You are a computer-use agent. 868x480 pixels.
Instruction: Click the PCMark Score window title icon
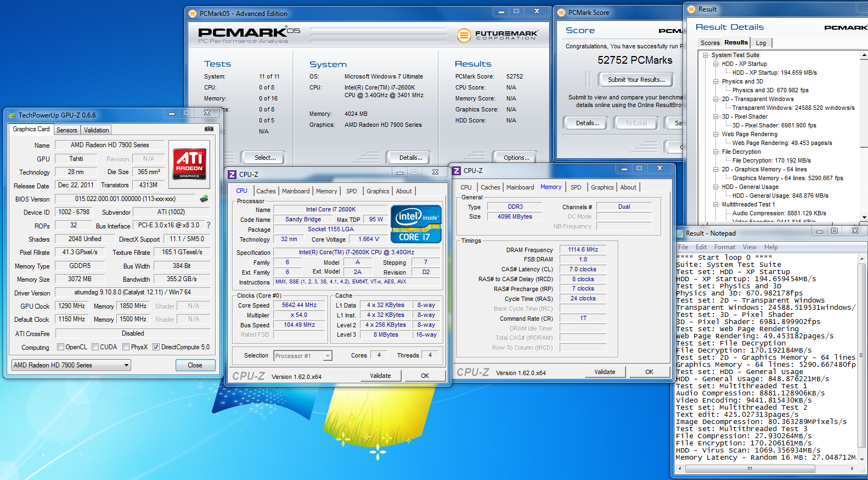[x=561, y=13]
